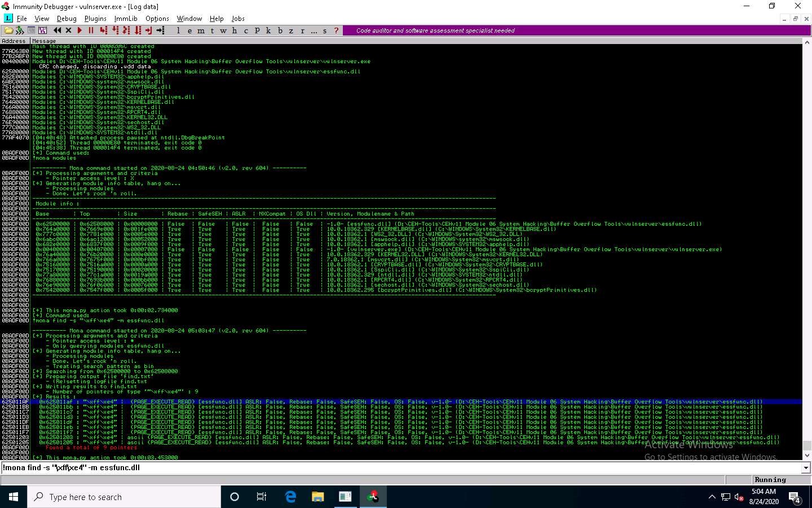The width and height of the screenshot is (812, 508).
Task: Close the debugged process with black X
Action: click(69, 30)
